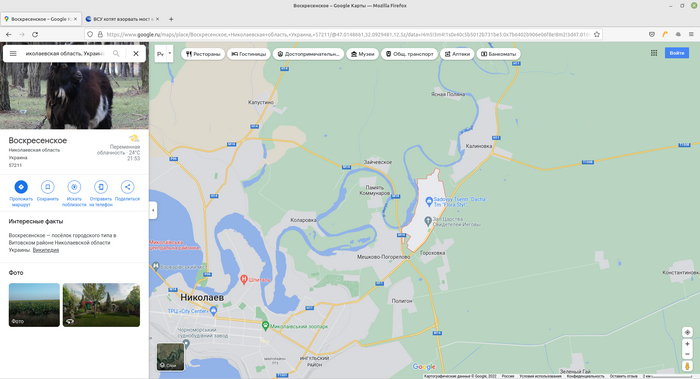
Task: Open the language input dropdown arrow
Action: click(170, 54)
